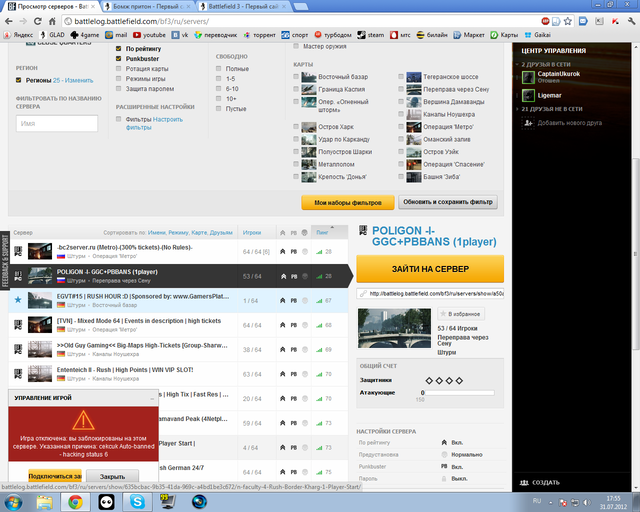Toggle the Регионы checkbox
The height and width of the screenshot is (512, 640).
18,80
